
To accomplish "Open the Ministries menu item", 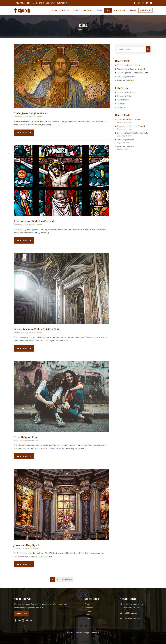I will coord(88,11).
